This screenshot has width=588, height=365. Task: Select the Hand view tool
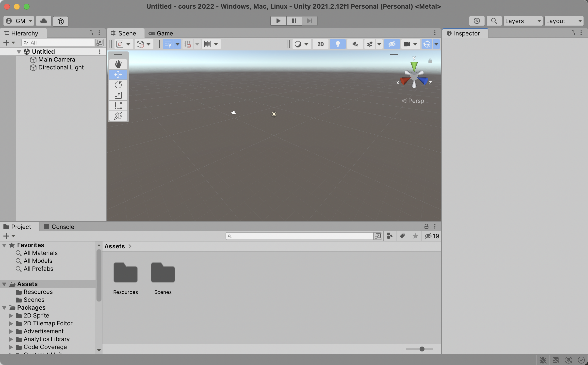(118, 64)
